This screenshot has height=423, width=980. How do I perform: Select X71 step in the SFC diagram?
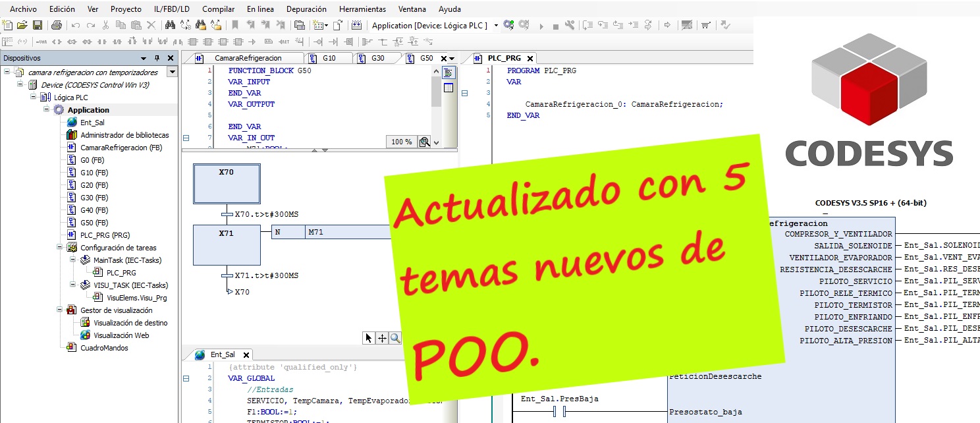pos(226,244)
